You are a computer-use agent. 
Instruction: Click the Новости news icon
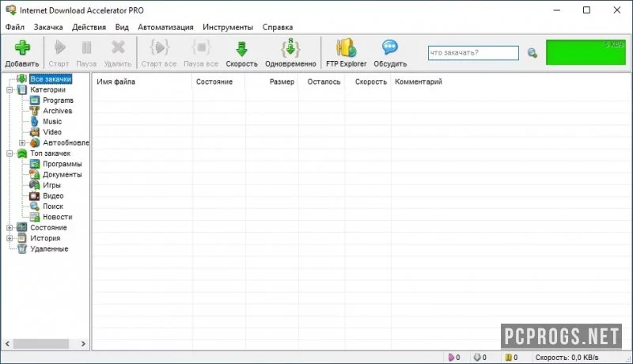pyautogui.click(x=35, y=217)
